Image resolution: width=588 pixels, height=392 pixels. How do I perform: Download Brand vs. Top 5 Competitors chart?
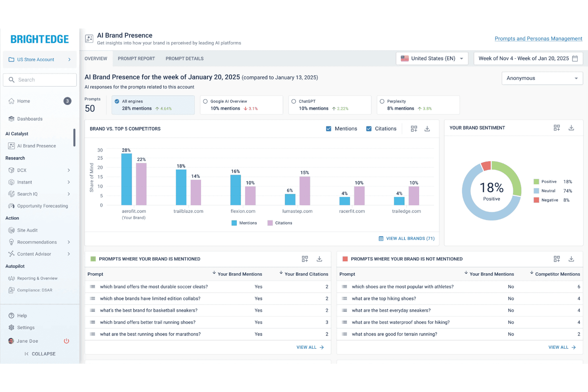[x=427, y=129]
